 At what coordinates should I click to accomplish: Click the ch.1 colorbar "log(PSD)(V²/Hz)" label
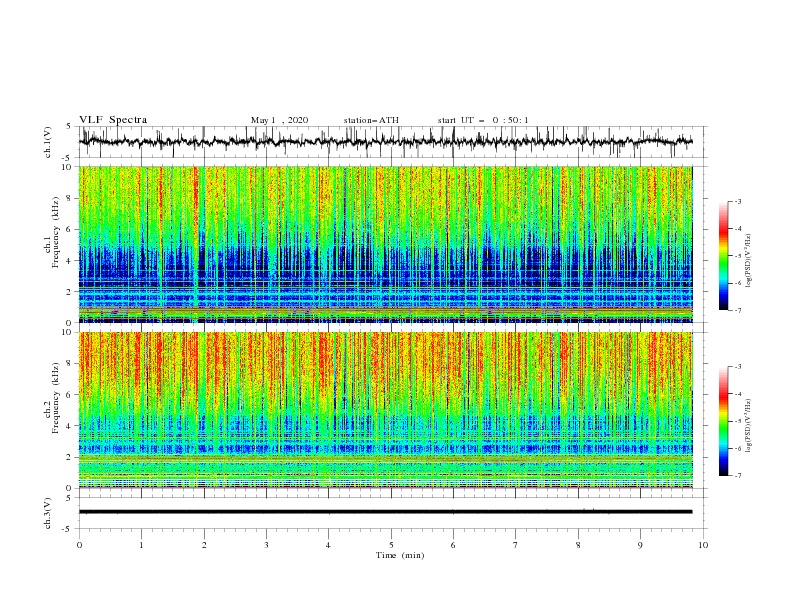749,261
